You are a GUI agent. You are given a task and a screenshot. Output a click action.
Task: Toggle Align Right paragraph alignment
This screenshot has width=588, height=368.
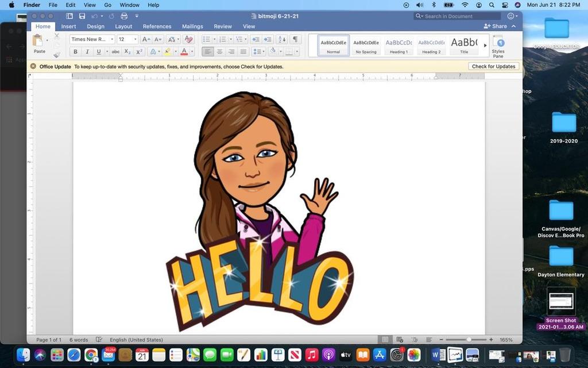point(231,51)
